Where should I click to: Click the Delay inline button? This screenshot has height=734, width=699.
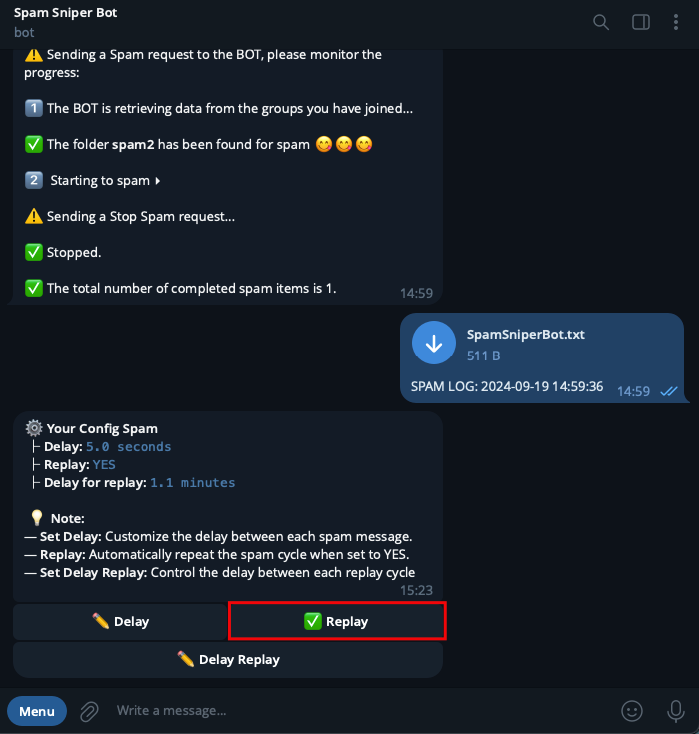[120, 621]
